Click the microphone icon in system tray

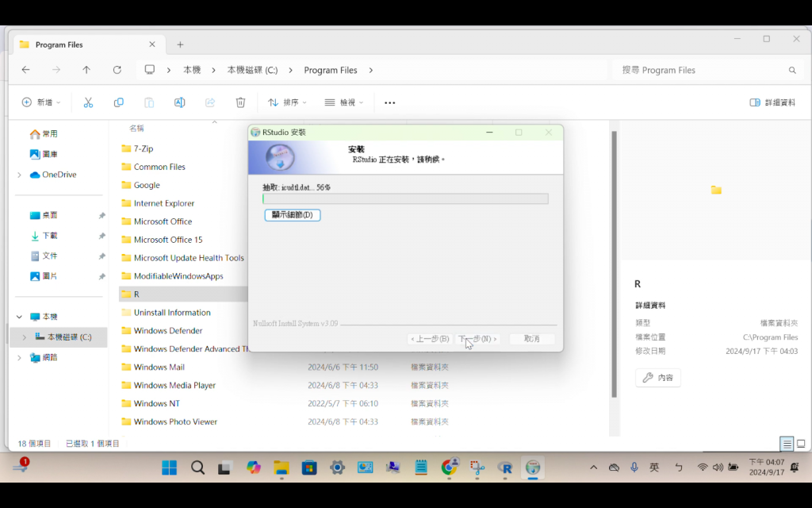point(634,468)
